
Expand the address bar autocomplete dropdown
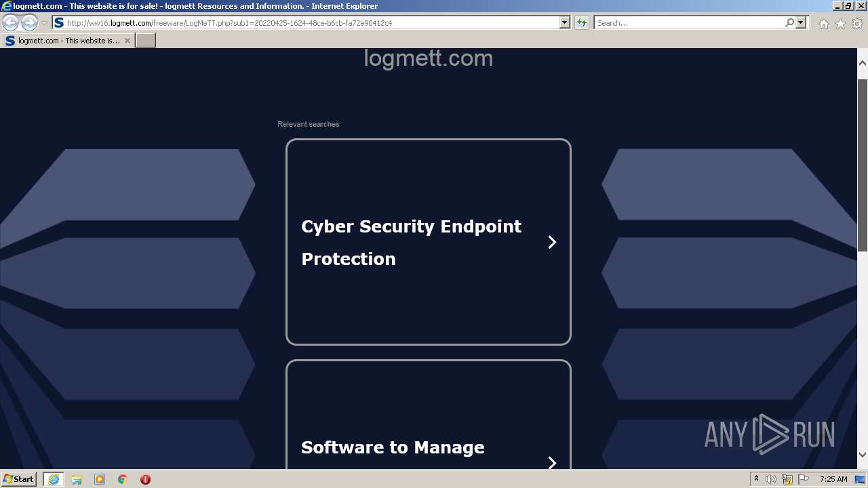(564, 22)
